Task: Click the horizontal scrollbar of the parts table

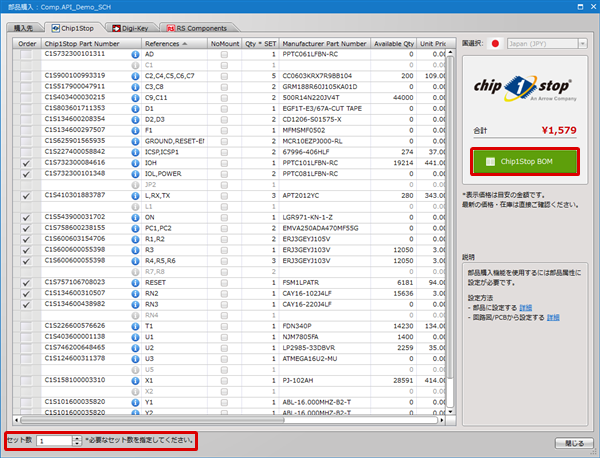Action: tap(153, 420)
